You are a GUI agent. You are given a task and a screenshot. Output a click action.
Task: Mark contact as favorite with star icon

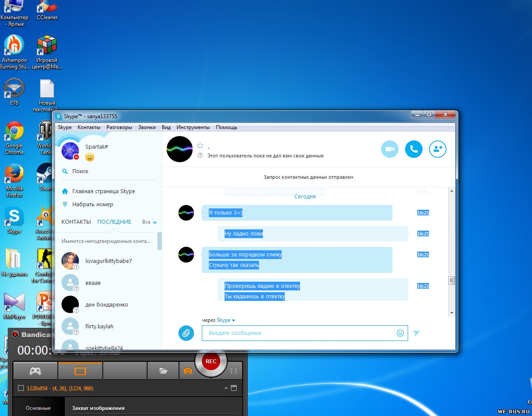click(x=200, y=146)
